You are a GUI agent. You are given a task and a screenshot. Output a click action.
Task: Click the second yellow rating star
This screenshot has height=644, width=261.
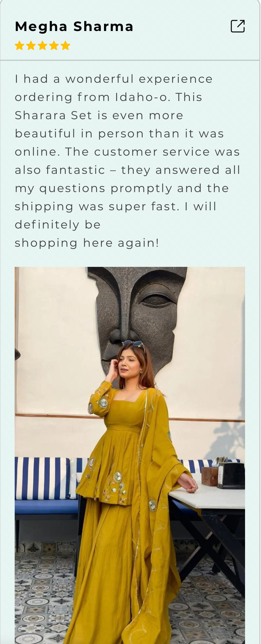(31, 46)
